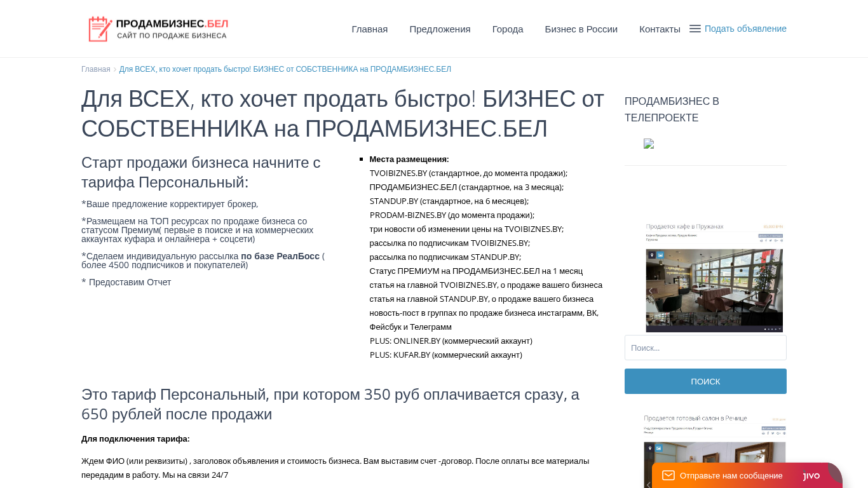Click the Места размещения bold label
This screenshot has width=868, height=488.
(x=409, y=159)
